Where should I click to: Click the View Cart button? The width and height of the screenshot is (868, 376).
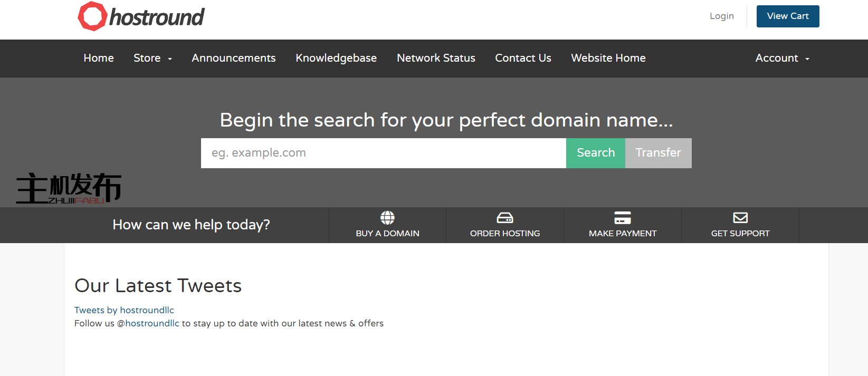(x=788, y=16)
